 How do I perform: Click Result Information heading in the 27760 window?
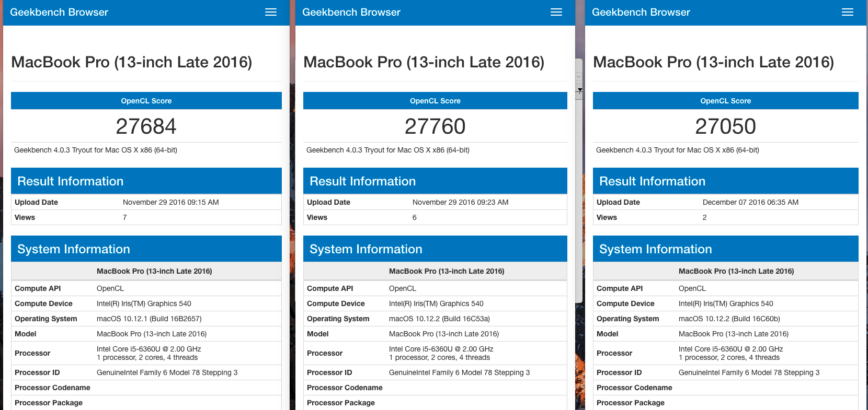(x=363, y=181)
